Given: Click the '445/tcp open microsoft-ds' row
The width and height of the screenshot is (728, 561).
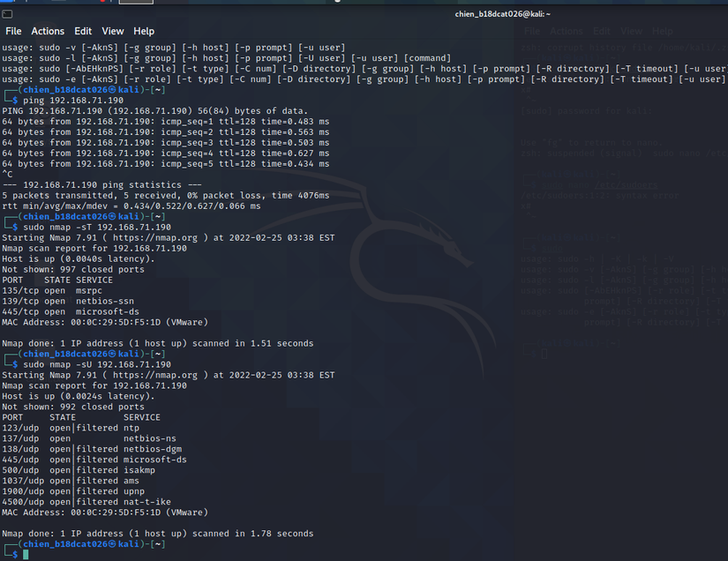Looking at the screenshot, I should [x=71, y=312].
